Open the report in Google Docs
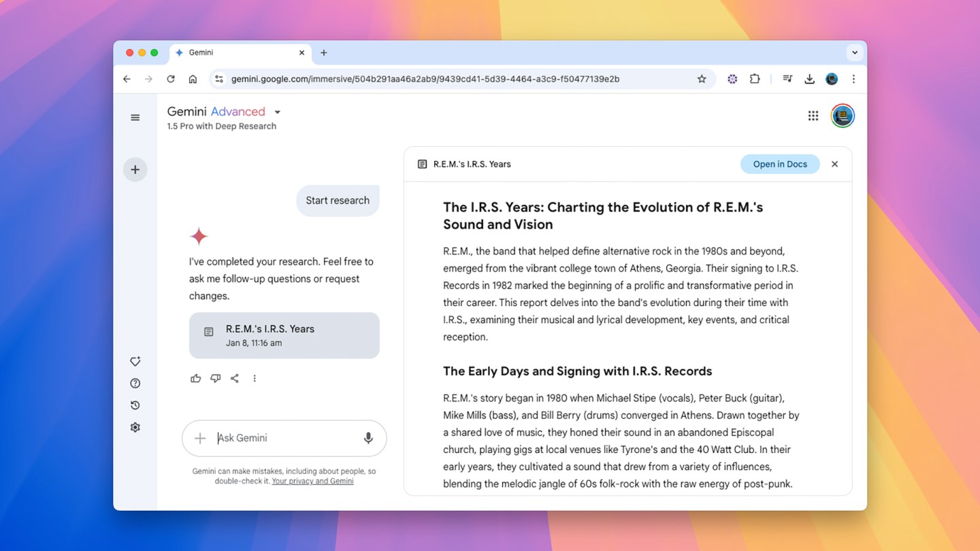 (780, 164)
